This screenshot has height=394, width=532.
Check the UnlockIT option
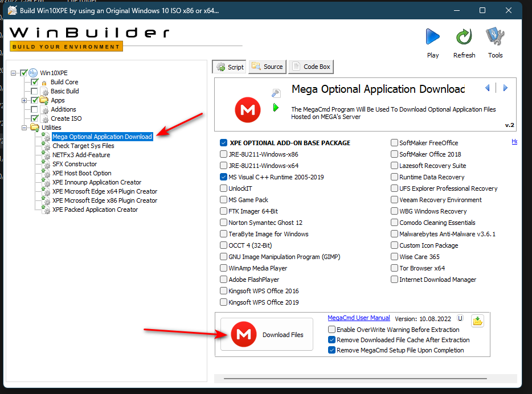pyautogui.click(x=223, y=188)
